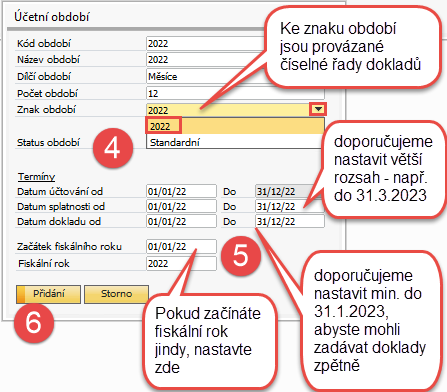Click the Storno button
Viewport: 447px width, 392px height.
[116, 294]
